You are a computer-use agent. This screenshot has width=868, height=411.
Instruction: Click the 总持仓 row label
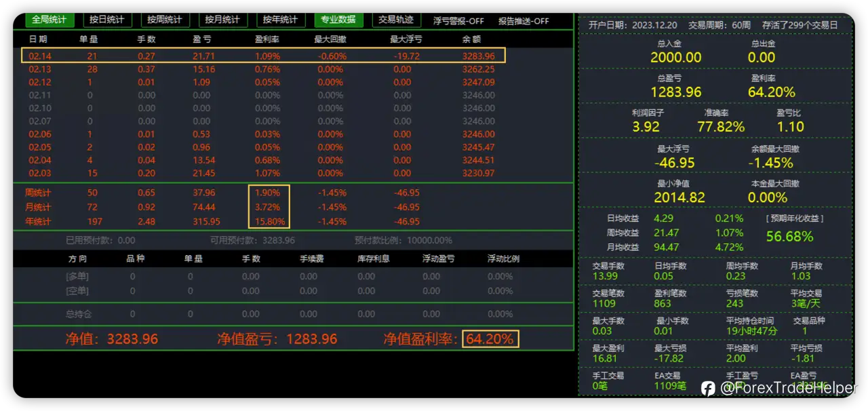[x=79, y=314]
